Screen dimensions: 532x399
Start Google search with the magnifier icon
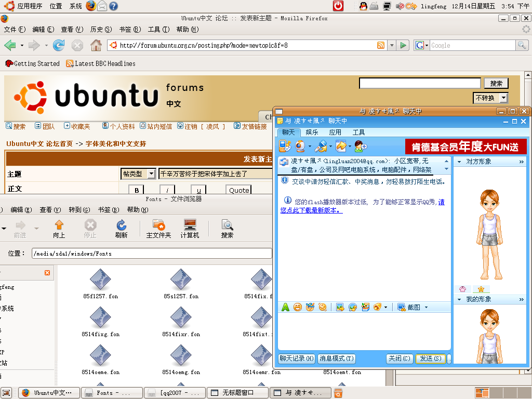click(x=522, y=45)
